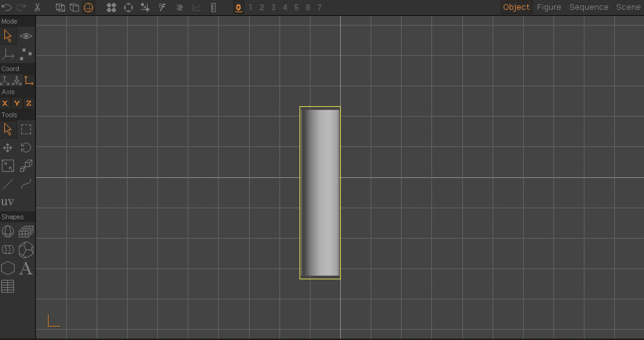The image size is (644, 340).
Task: Toggle the X axis constraint
Action: click(x=5, y=103)
